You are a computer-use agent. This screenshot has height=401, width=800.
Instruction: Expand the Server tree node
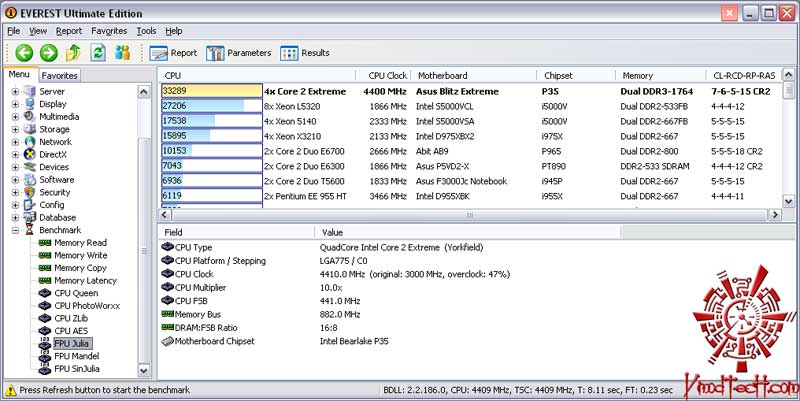coord(15,92)
